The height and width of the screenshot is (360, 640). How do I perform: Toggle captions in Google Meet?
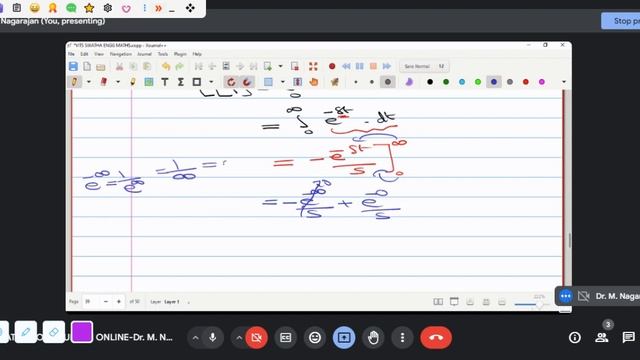(x=285, y=338)
